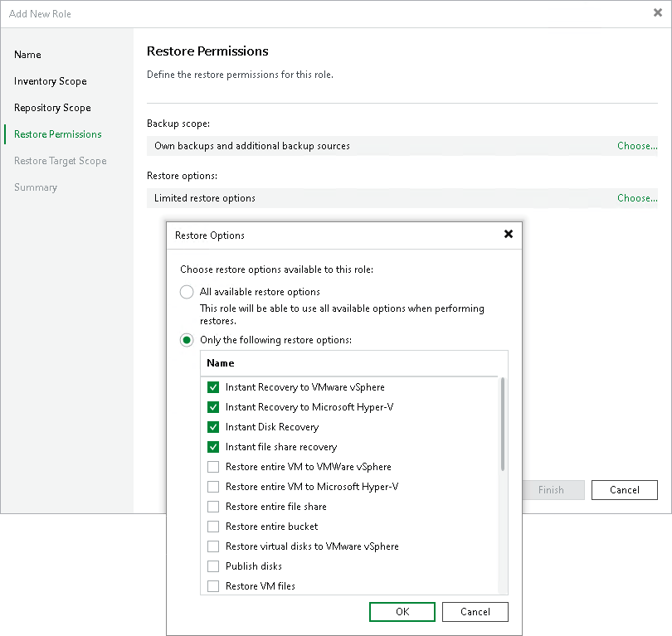
Task: Enable Restore entire file share
Action: tap(213, 507)
